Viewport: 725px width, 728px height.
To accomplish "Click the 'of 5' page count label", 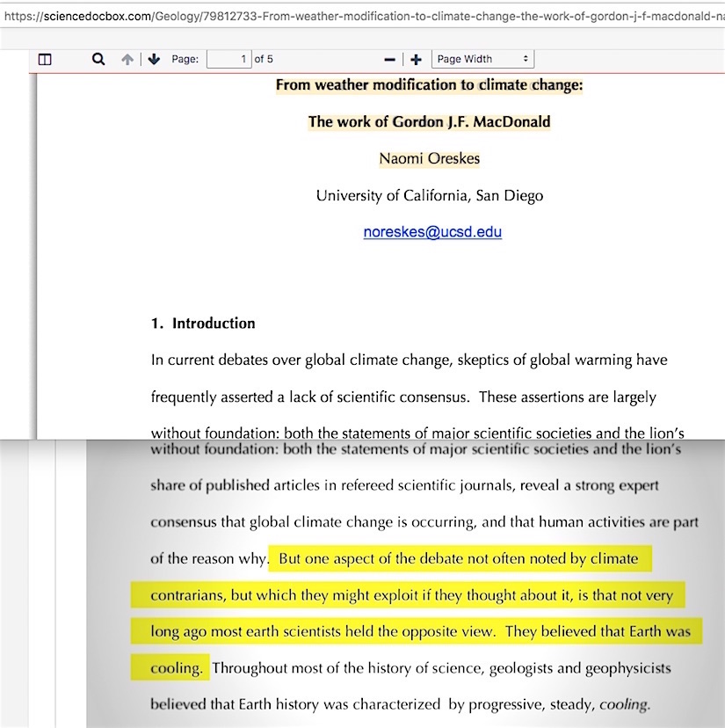I will (x=264, y=59).
